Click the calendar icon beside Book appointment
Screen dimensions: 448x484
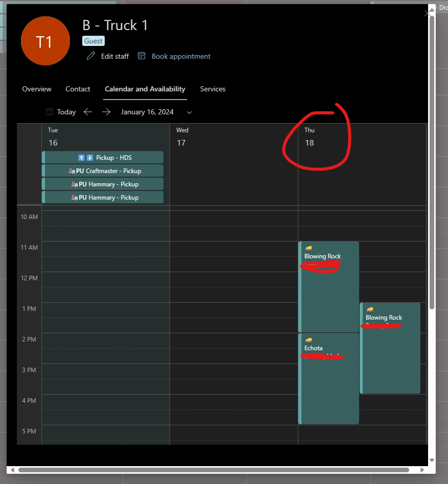coord(141,56)
